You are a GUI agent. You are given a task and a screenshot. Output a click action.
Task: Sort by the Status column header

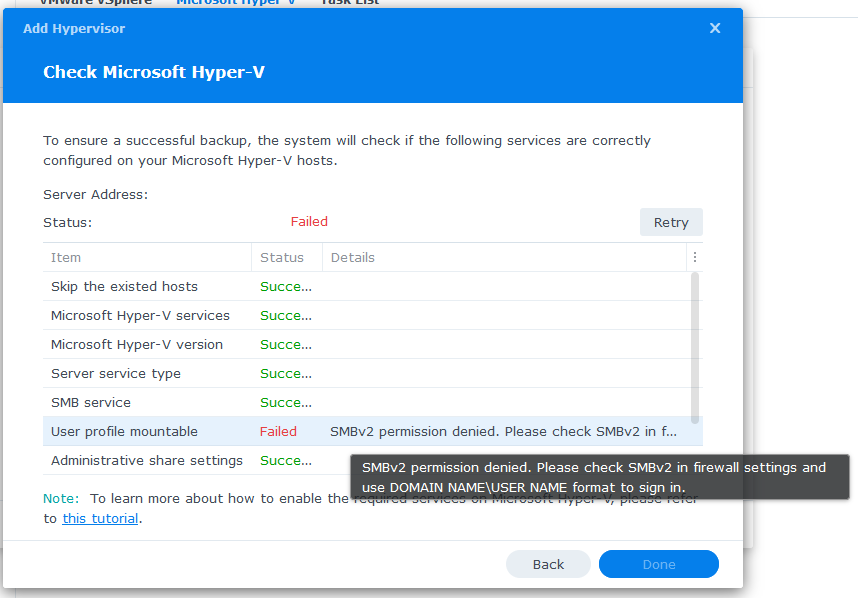[287, 257]
